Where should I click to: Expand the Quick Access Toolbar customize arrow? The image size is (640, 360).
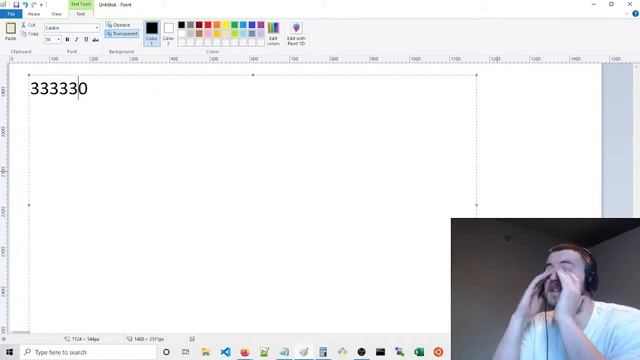[41, 5]
